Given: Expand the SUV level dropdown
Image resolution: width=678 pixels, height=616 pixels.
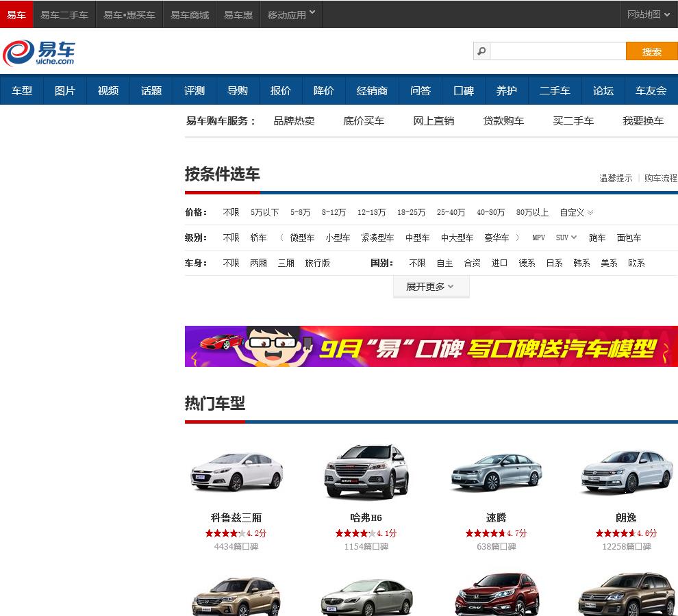Looking at the screenshot, I should pos(566,238).
